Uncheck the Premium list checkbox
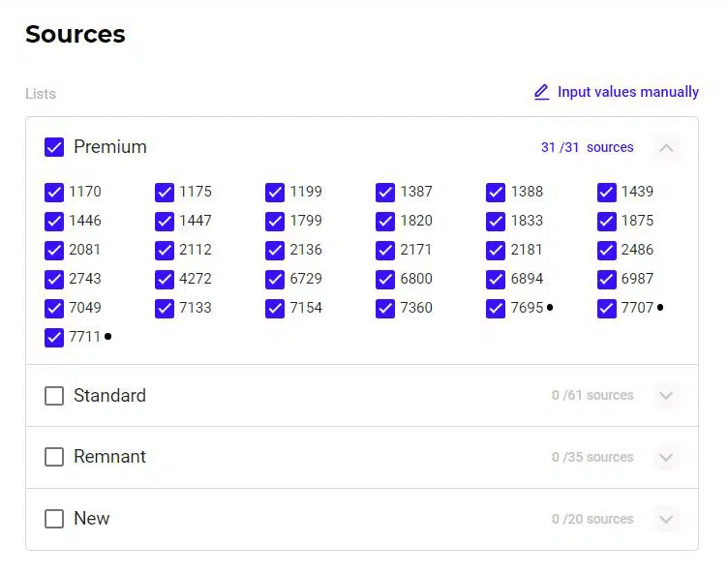 click(x=54, y=147)
